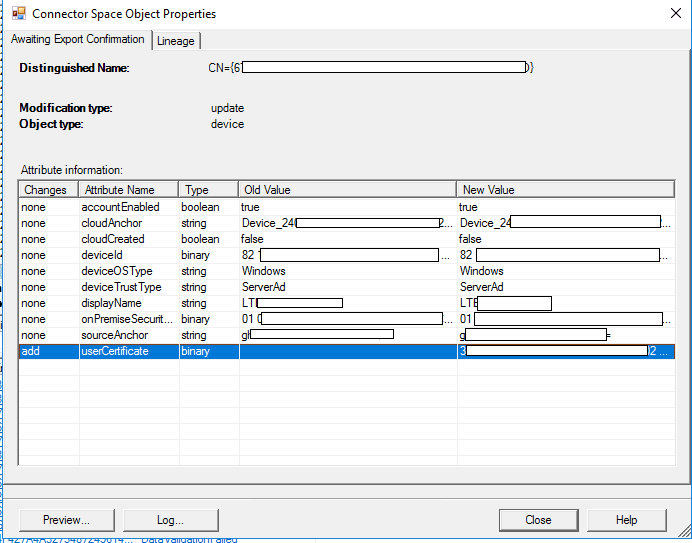692x543 pixels.
Task: Select the deviceOSType attribute row
Action: coord(347,271)
